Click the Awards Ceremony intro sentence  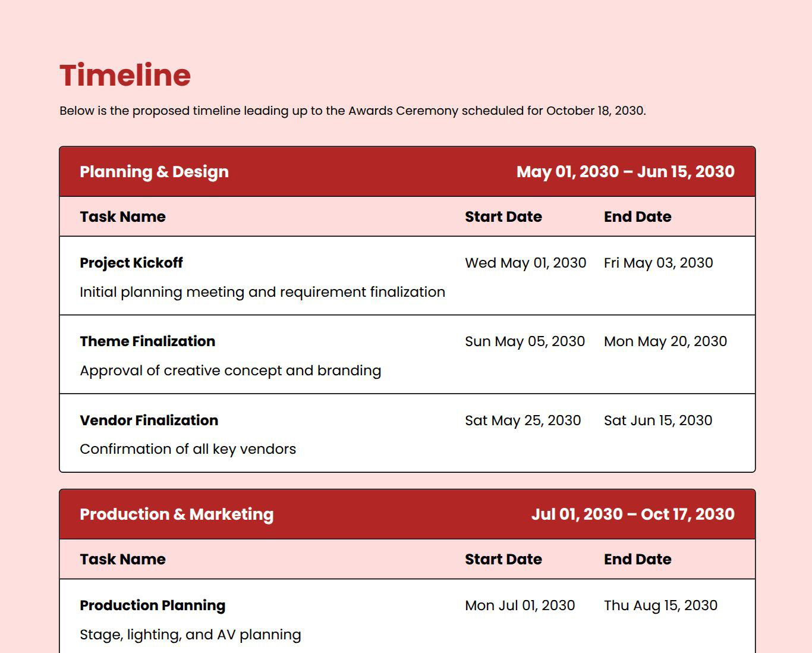352,111
